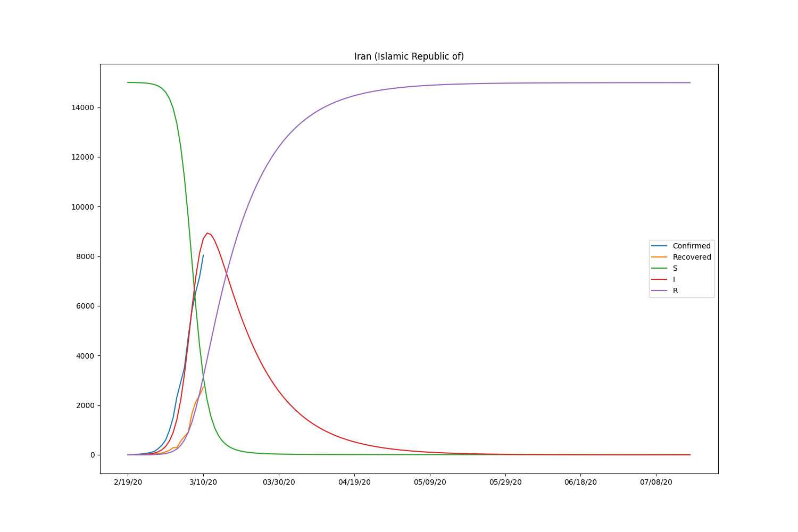Click the y-axis label 8000

pos(86,256)
